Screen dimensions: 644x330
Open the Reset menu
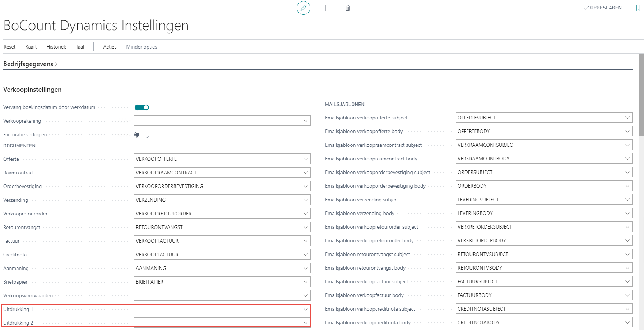(10, 47)
